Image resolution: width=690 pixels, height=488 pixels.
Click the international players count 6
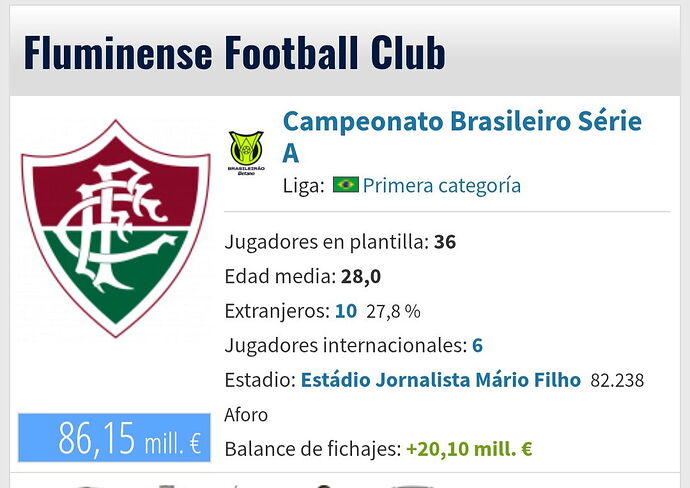477,345
